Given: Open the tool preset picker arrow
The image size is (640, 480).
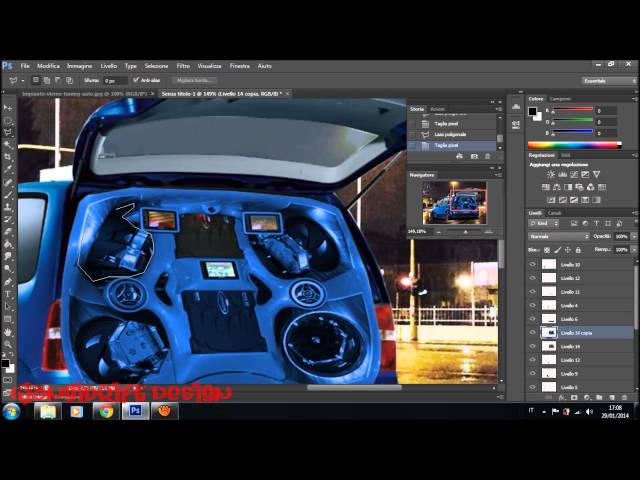Looking at the screenshot, I should click(x=22, y=81).
